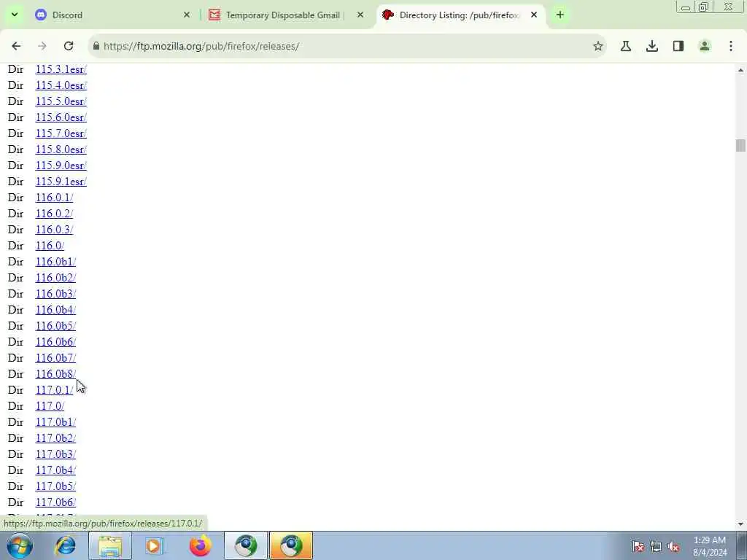This screenshot has width=747, height=560.
Task: Click the site security lock icon
Action: (96, 46)
